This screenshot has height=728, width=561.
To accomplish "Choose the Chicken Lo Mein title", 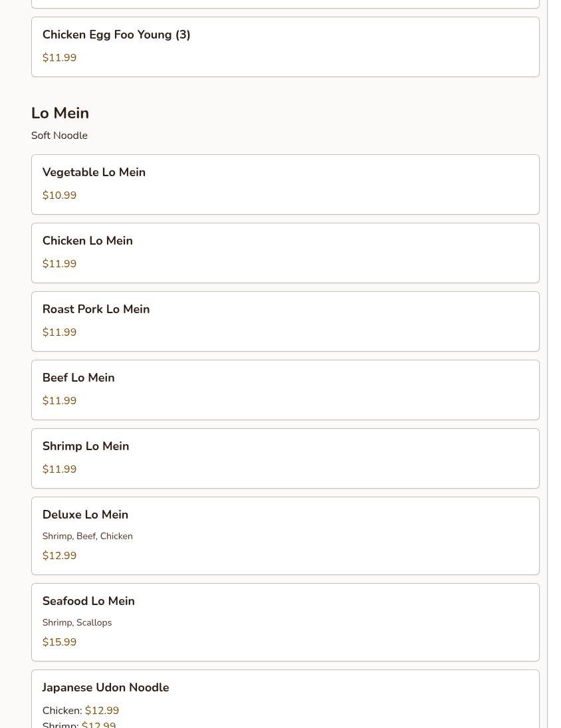I will (87, 241).
